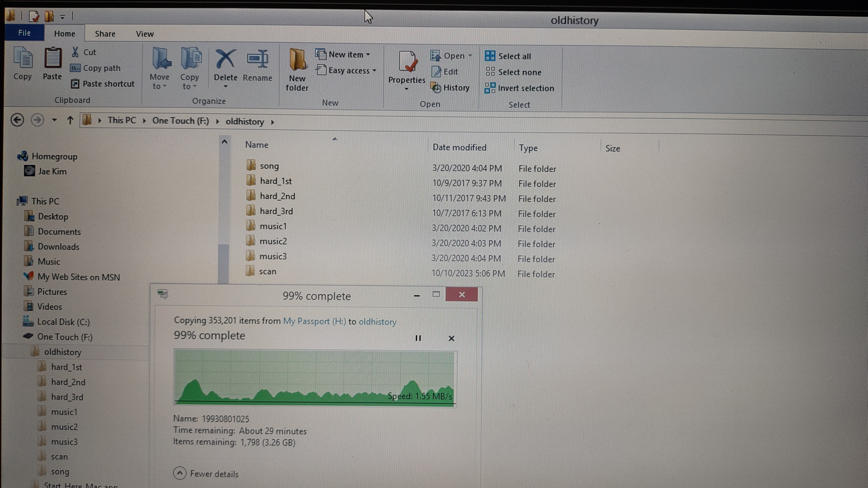The width and height of the screenshot is (868, 488).
Task: Open the recent locations dropdown arrow
Action: [x=54, y=120]
